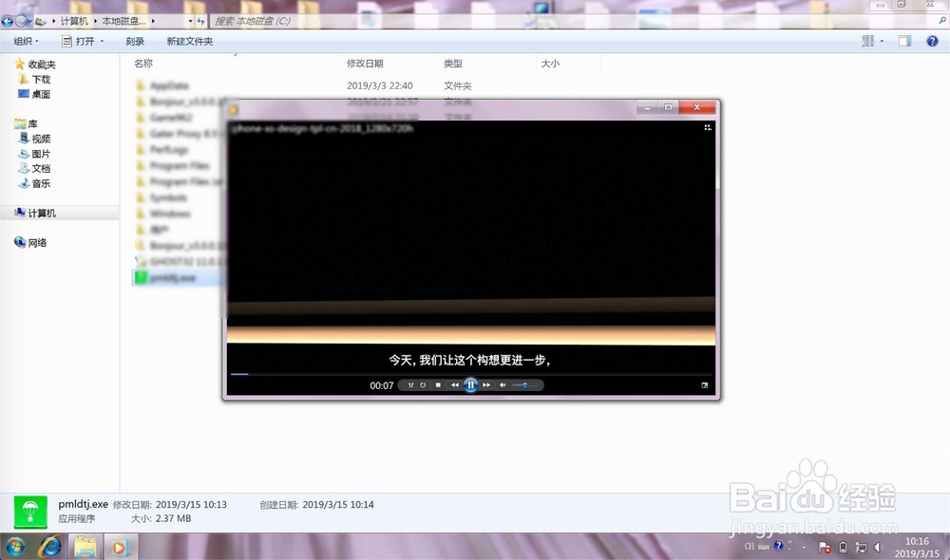Toggle repeat in Media Player controls
This screenshot has width=950, height=560.
(423, 385)
